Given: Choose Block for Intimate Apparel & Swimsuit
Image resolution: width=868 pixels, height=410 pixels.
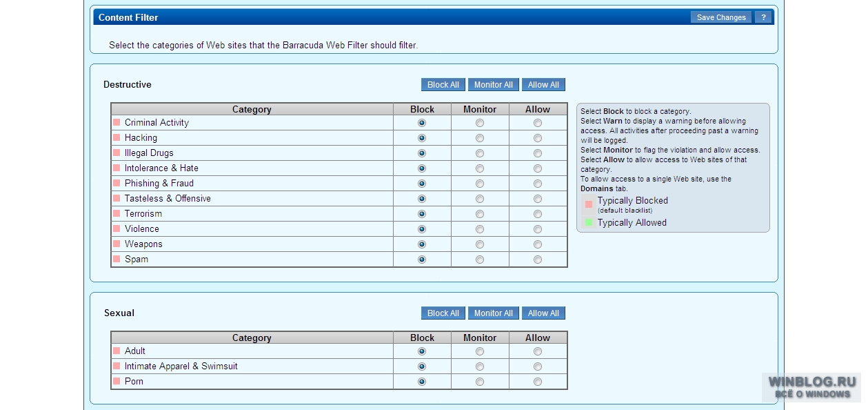Looking at the screenshot, I should pyautogui.click(x=422, y=367).
